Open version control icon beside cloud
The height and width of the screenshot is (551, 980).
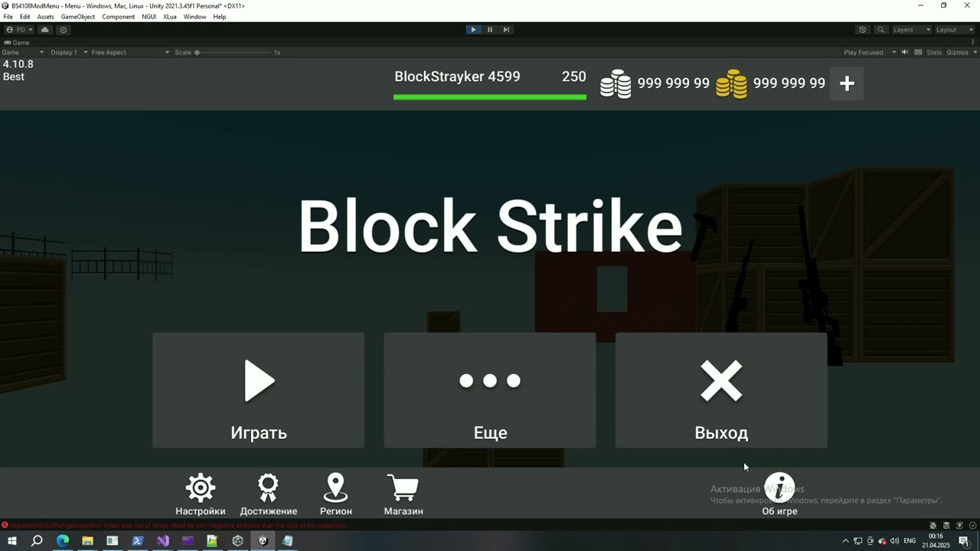(63, 30)
